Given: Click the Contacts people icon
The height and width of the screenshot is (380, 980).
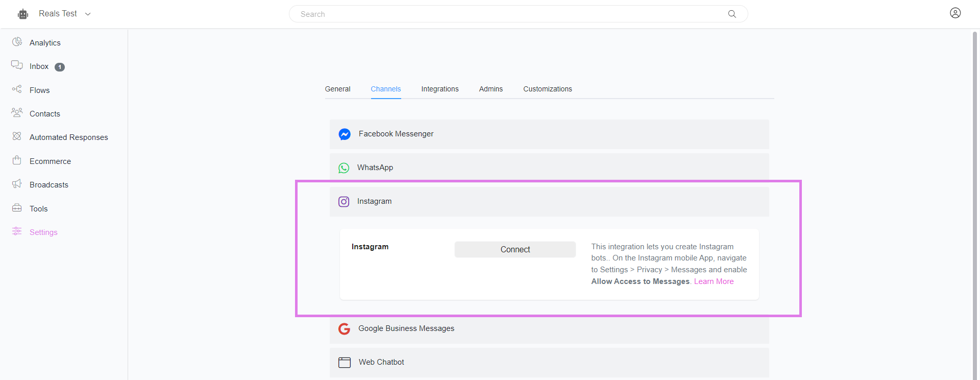Looking at the screenshot, I should pyautogui.click(x=17, y=112).
